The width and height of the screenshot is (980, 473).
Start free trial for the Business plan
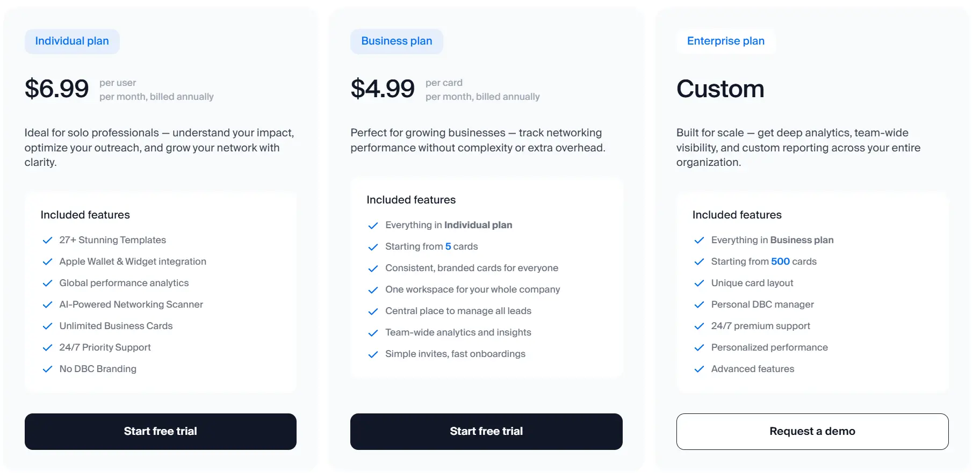(x=486, y=431)
